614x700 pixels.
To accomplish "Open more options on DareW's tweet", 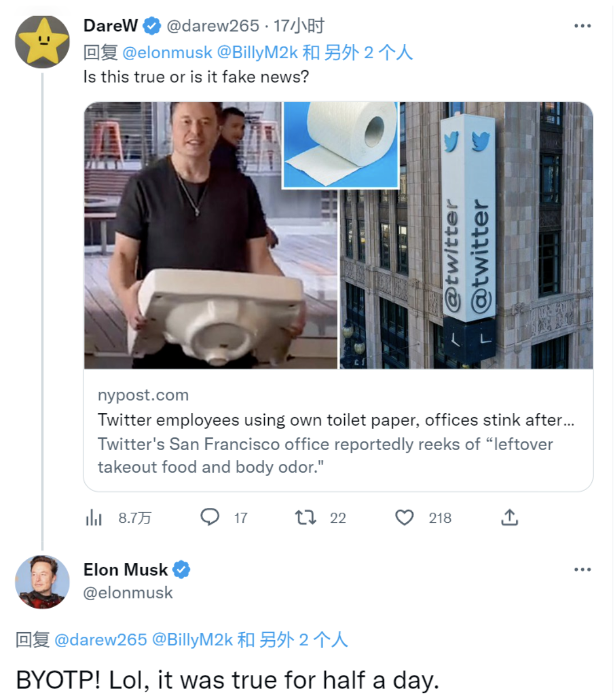I will [x=582, y=26].
